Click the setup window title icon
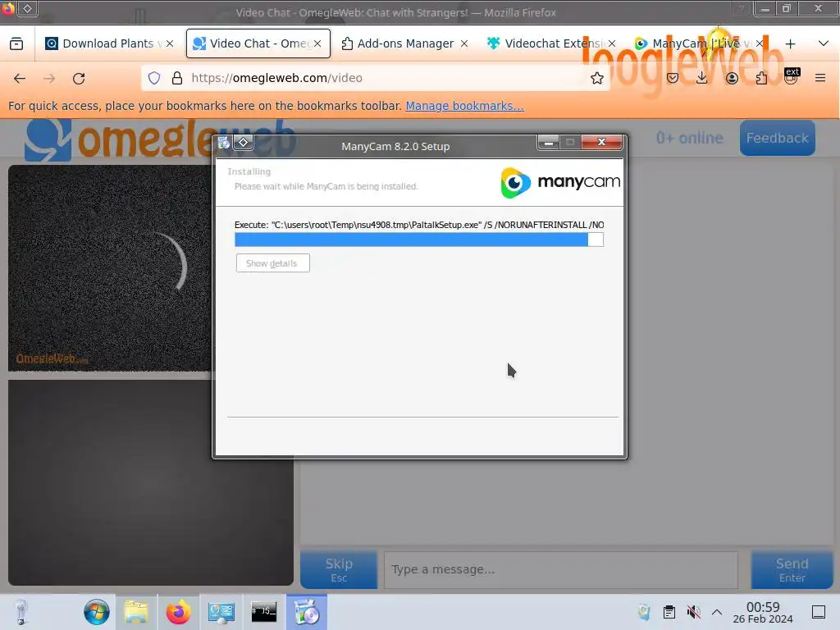 (x=224, y=143)
